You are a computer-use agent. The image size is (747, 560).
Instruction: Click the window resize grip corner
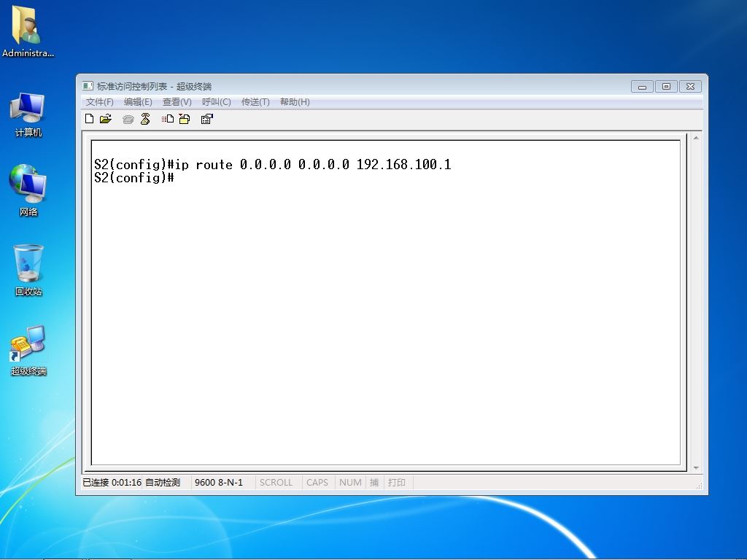[699, 485]
